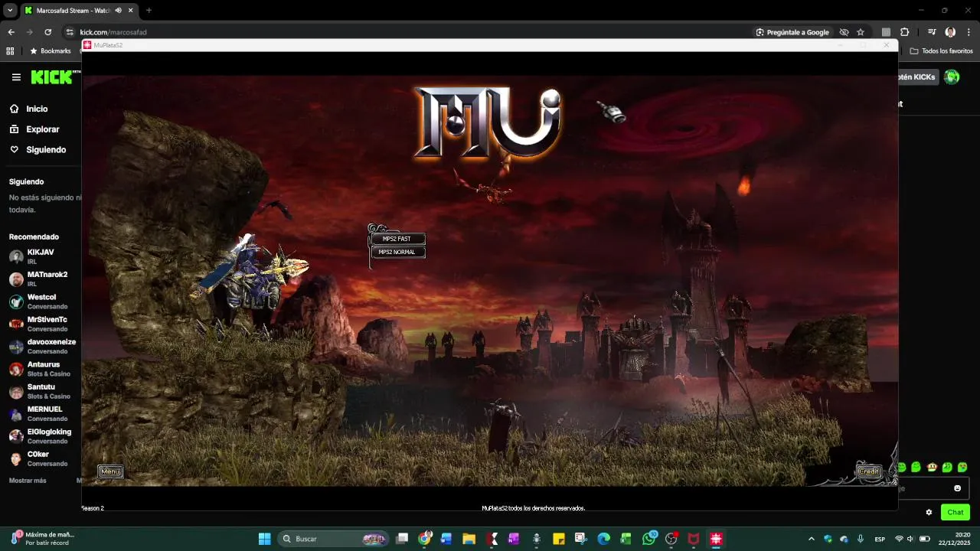Open weather widget Máxima de mañana
The image size is (980, 551).
pos(42,539)
